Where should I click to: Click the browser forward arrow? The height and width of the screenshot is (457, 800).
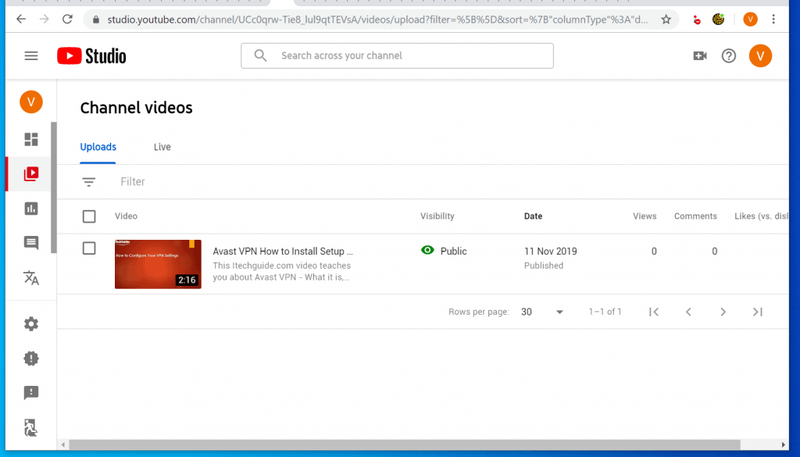pos(44,19)
